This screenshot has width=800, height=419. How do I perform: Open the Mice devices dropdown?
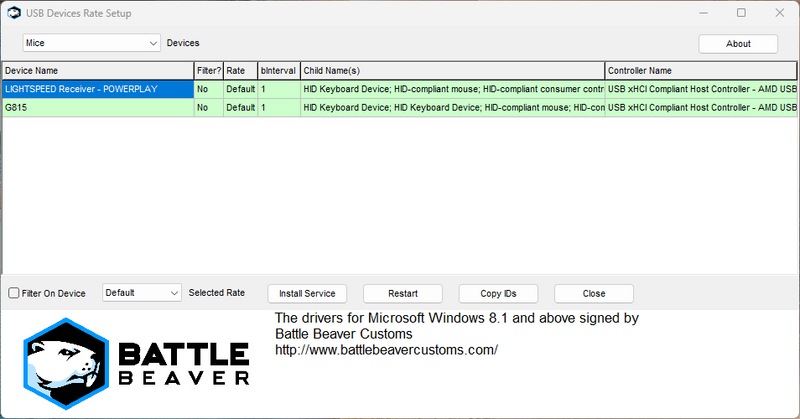(91, 43)
